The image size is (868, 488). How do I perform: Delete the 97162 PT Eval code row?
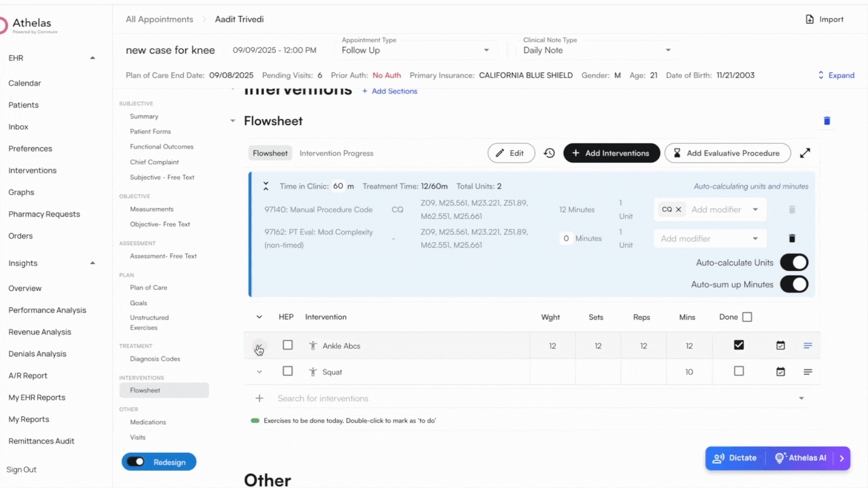point(792,239)
